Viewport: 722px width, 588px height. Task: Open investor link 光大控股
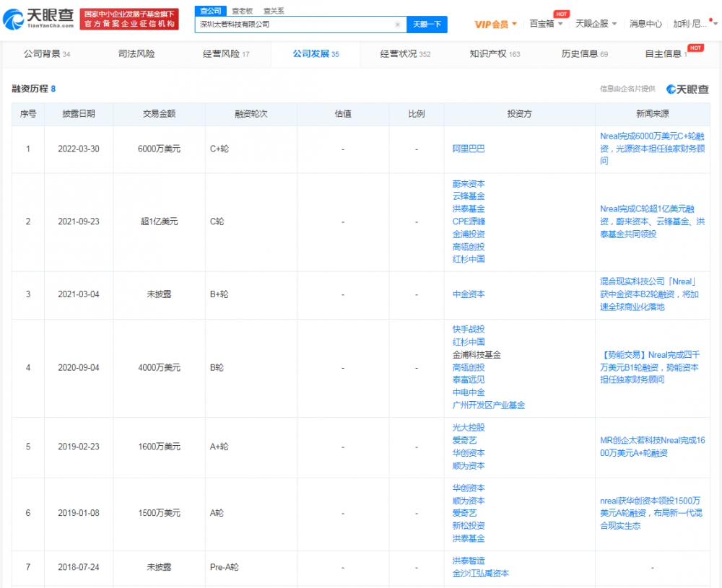coord(469,427)
